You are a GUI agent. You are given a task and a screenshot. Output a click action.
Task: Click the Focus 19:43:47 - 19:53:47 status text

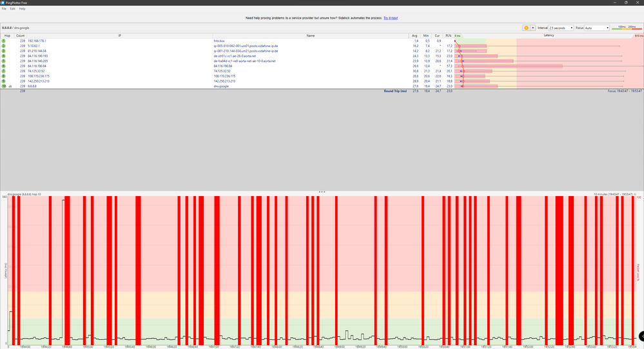625,91
